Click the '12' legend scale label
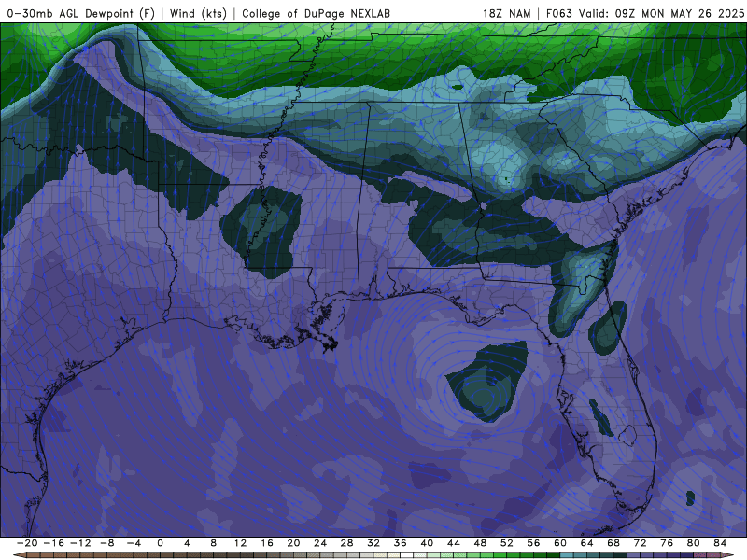This screenshot has width=747, height=560. click(x=240, y=543)
